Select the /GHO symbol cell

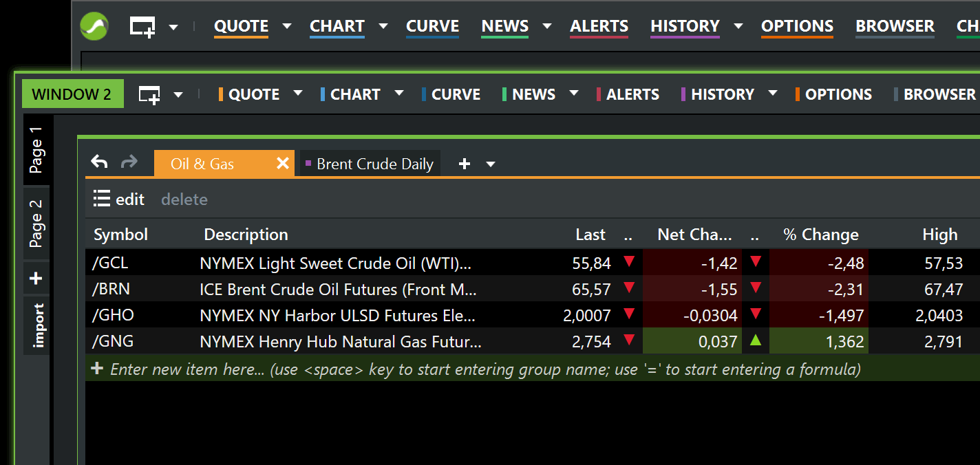(x=113, y=315)
